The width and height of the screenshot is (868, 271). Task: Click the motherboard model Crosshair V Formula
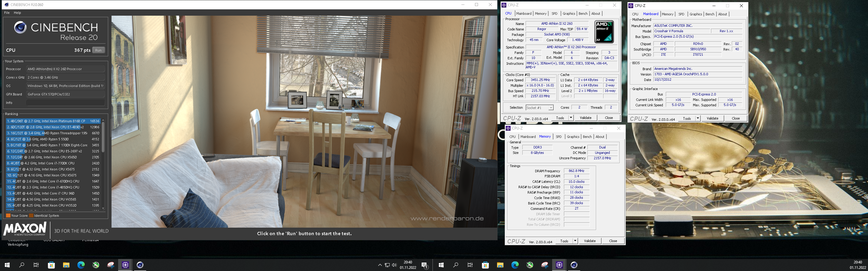pyautogui.click(x=681, y=31)
